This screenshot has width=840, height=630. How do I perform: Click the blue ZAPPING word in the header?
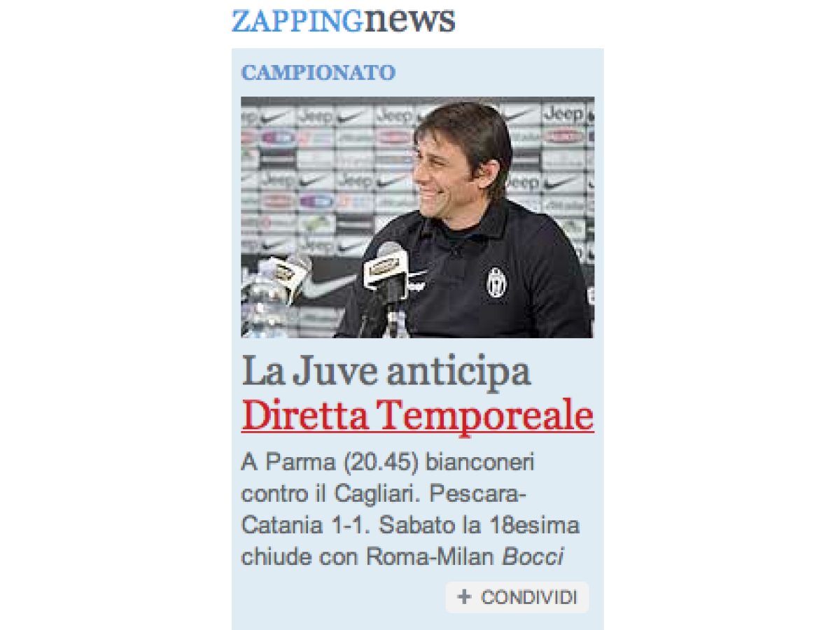coord(297,22)
